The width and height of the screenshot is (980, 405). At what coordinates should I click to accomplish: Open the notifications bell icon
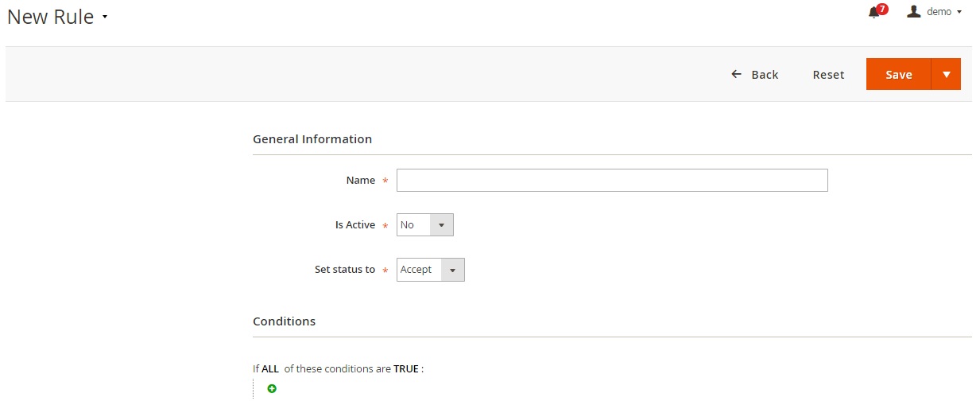click(x=873, y=12)
